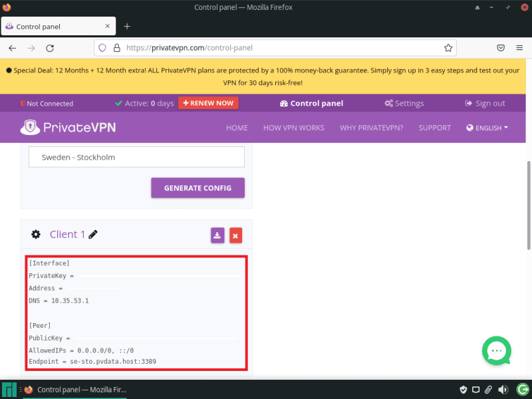
Task: Delete Client 1 with red X button
Action: [235, 235]
